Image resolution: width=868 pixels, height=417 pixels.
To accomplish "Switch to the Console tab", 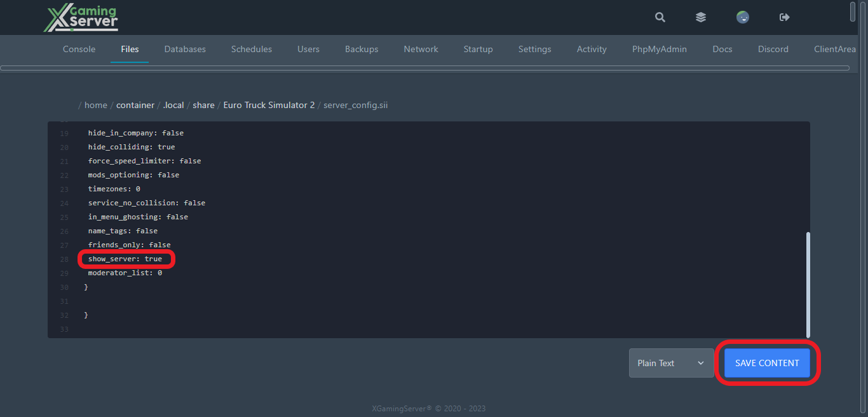I will click(x=79, y=49).
